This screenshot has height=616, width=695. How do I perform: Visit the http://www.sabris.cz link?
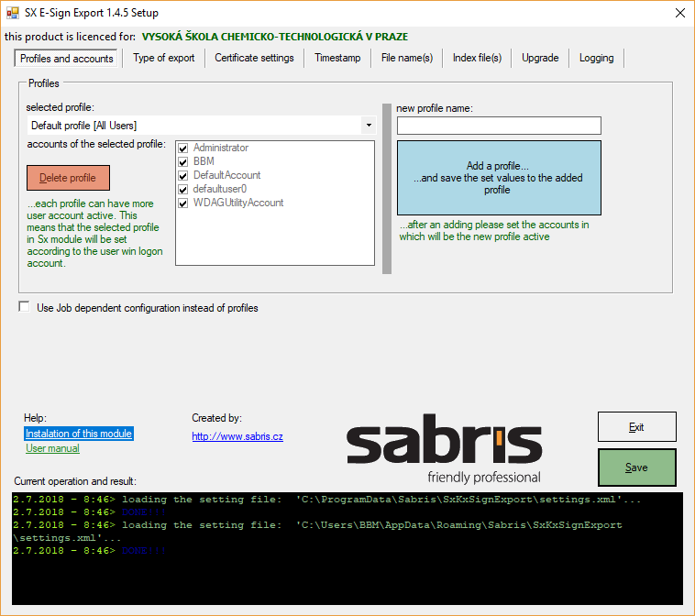(x=237, y=436)
